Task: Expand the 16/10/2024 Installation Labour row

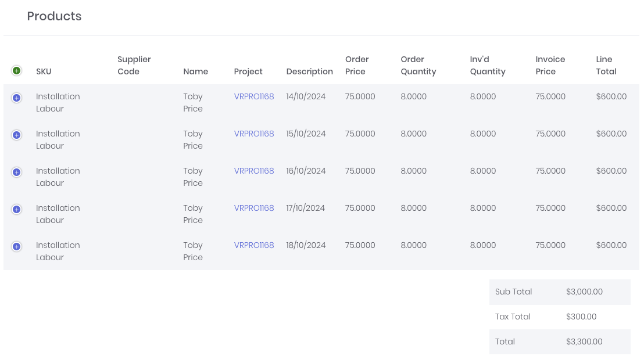Action: [16, 172]
